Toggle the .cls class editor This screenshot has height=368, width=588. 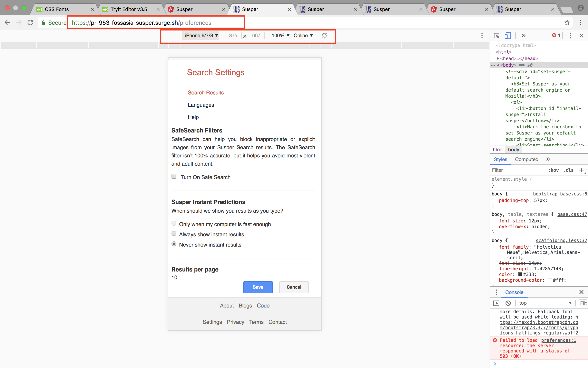[569, 170]
